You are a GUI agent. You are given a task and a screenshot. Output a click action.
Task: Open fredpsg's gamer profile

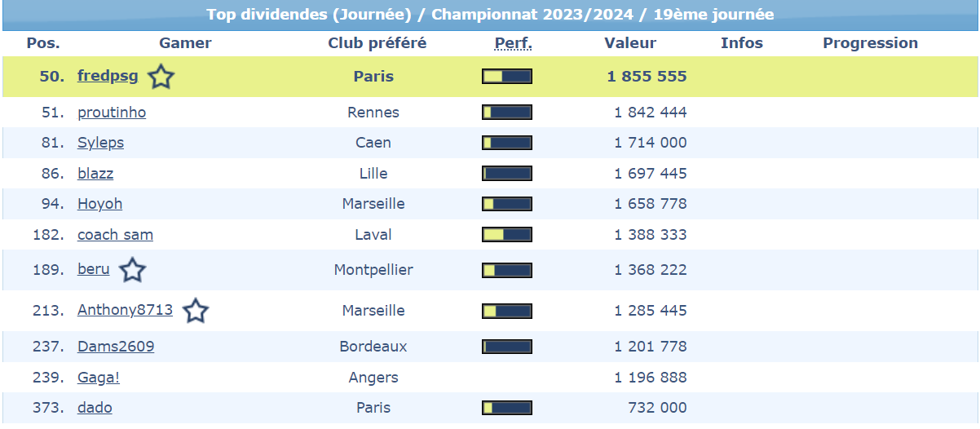point(108,77)
